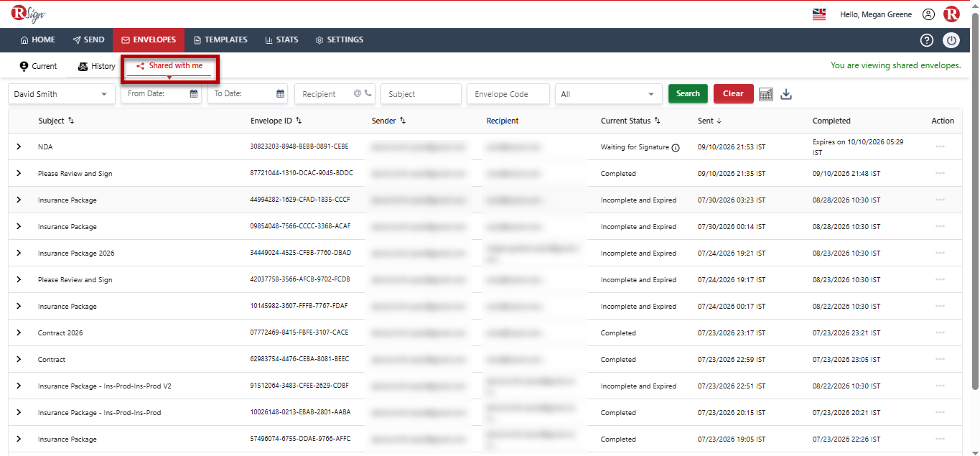Open the action menu for the NDA row

[x=940, y=146]
